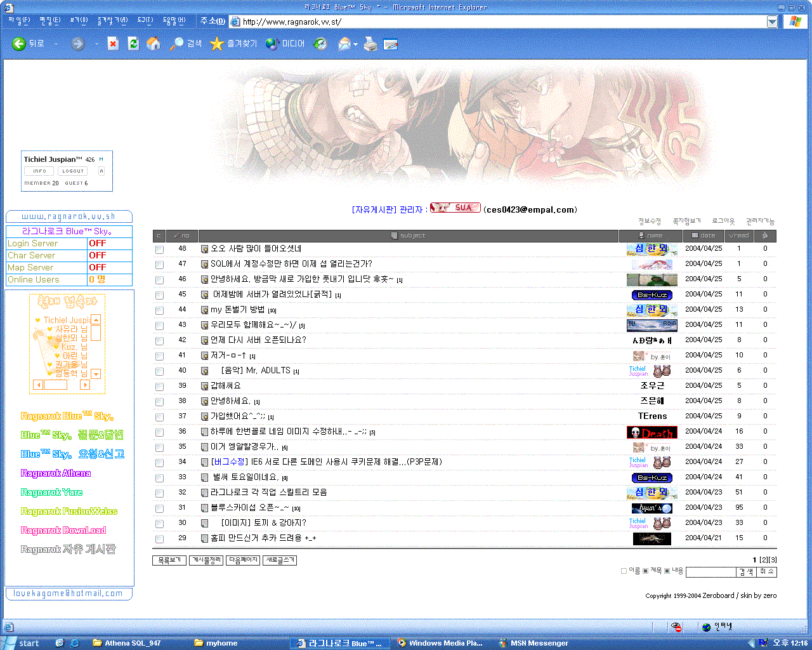Click the LOGOUT button in user box
Viewport: 812px width, 650px height.
coord(72,171)
